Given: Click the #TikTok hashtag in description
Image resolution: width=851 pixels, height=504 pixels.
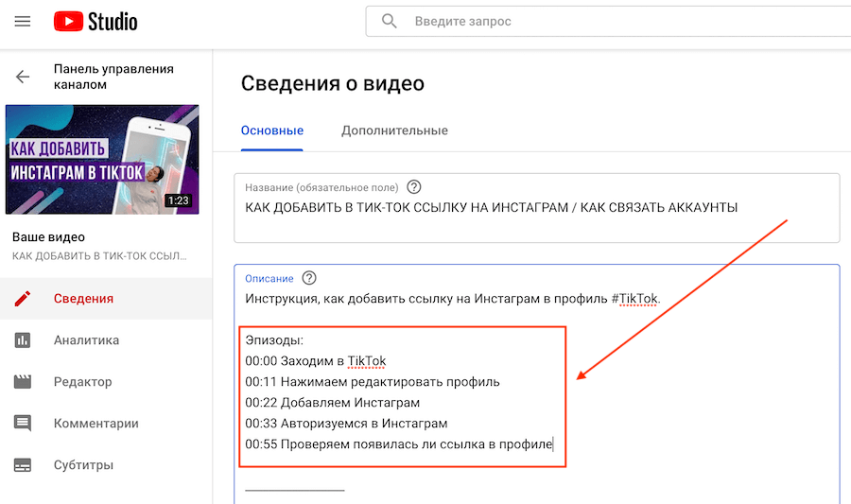Looking at the screenshot, I should (x=634, y=299).
